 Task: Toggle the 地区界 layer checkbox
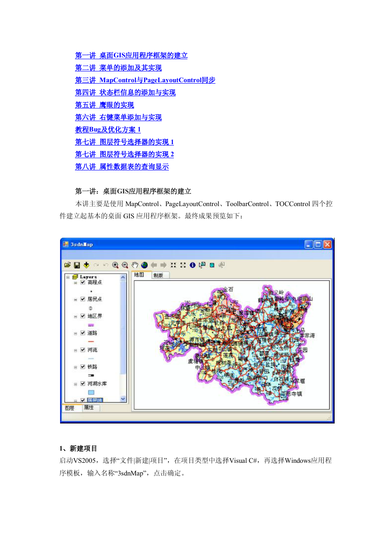coord(83,316)
